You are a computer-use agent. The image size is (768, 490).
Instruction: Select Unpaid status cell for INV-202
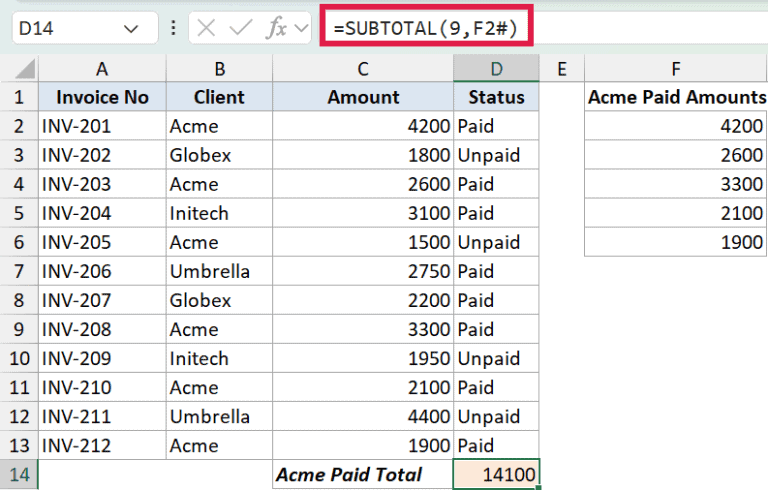pyautogui.click(x=496, y=155)
